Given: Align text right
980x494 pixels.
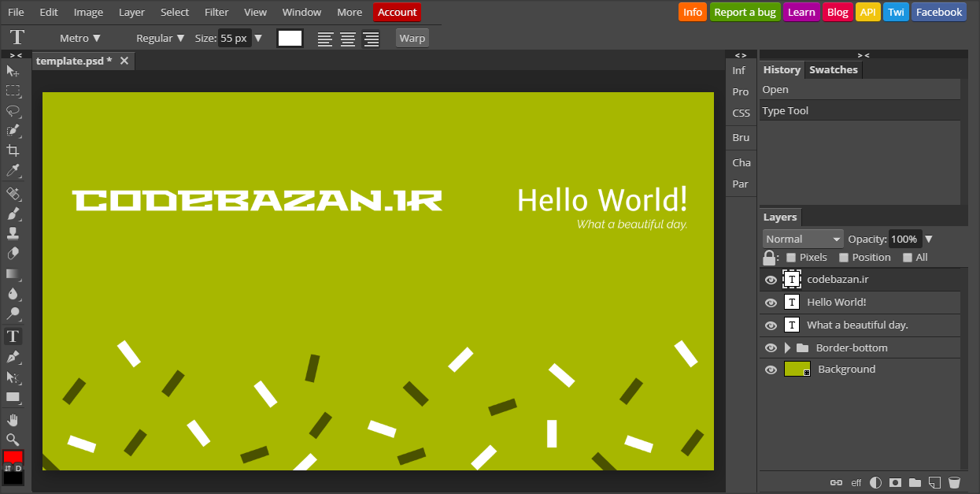Looking at the screenshot, I should [x=371, y=39].
